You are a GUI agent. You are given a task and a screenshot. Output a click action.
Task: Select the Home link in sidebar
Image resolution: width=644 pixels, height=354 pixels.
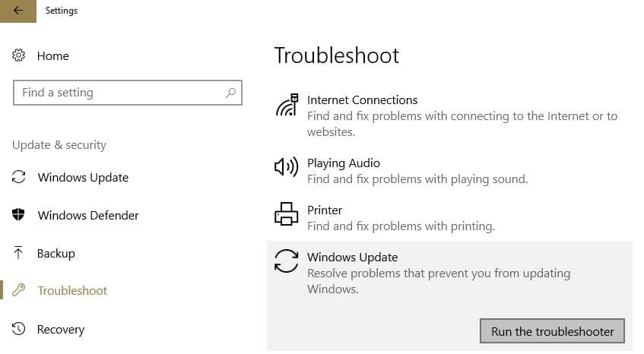(x=53, y=55)
